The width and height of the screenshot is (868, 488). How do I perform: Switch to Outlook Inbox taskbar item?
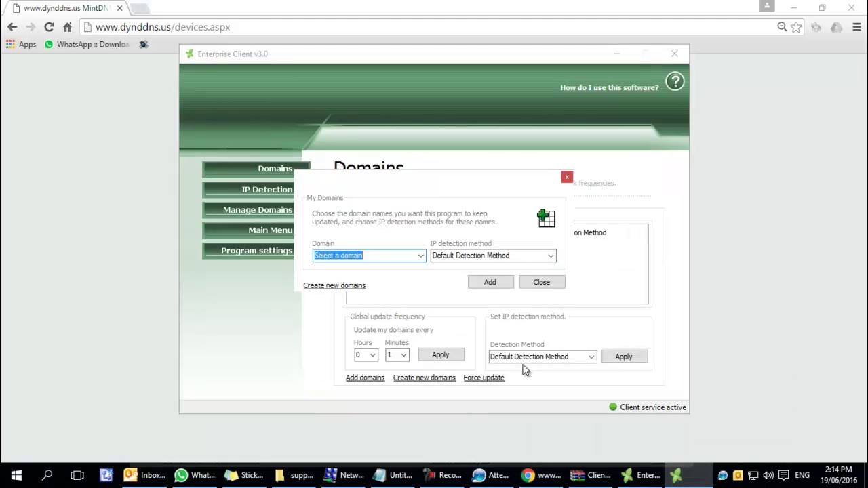(x=144, y=475)
